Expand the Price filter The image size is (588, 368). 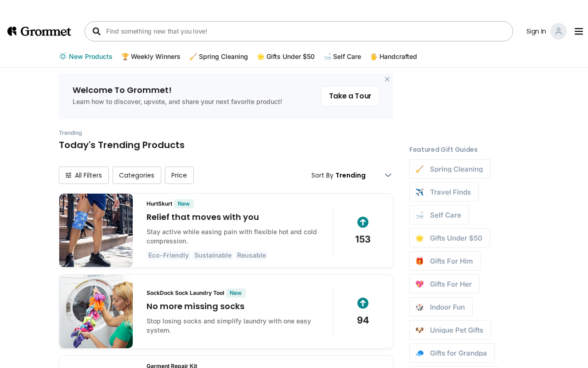(179, 175)
